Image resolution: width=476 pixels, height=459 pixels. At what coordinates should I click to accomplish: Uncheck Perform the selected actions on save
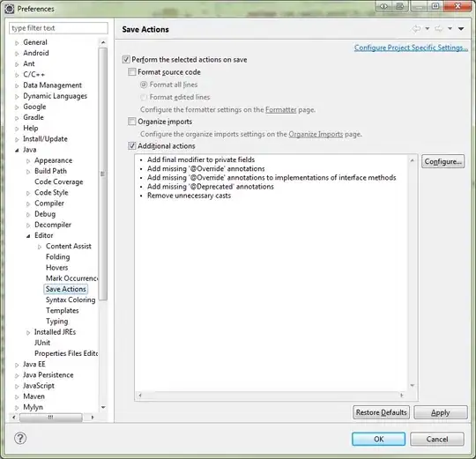[126, 59]
